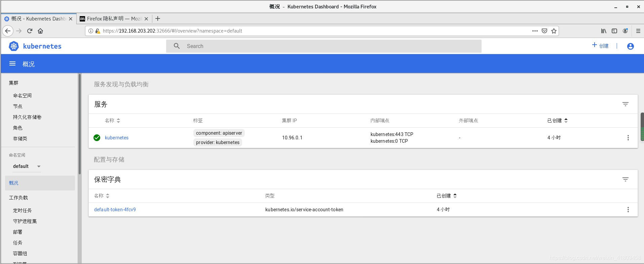
Task: Click the kubernetes:443 TCP endpoint text
Action: pos(392,134)
